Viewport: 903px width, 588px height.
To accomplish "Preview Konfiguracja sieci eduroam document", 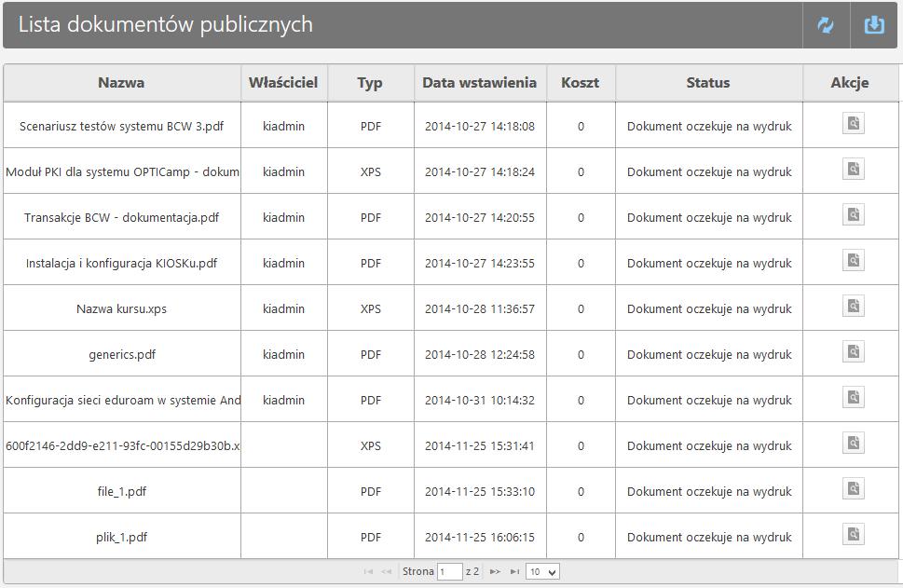I will [x=854, y=397].
